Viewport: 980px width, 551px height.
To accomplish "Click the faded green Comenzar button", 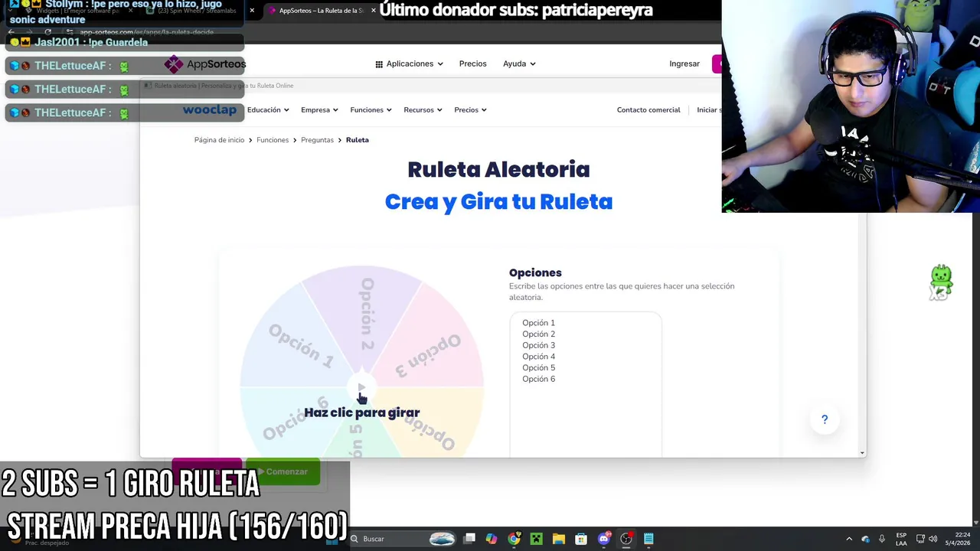I will click(283, 472).
